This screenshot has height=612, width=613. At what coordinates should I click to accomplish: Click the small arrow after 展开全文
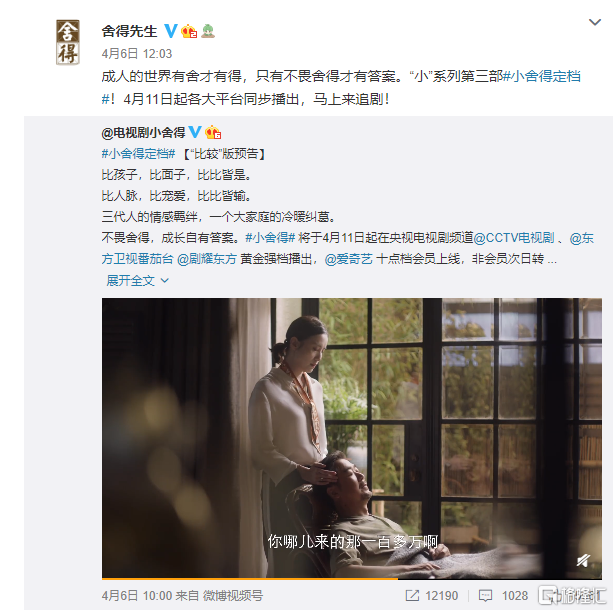[165, 280]
